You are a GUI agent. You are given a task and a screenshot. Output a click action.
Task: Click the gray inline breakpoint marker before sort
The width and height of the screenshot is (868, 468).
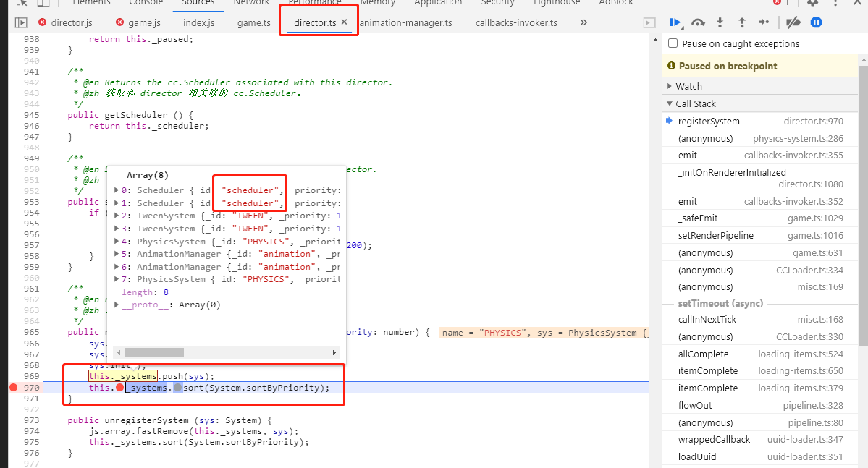pyautogui.click(x=177, y=387)
